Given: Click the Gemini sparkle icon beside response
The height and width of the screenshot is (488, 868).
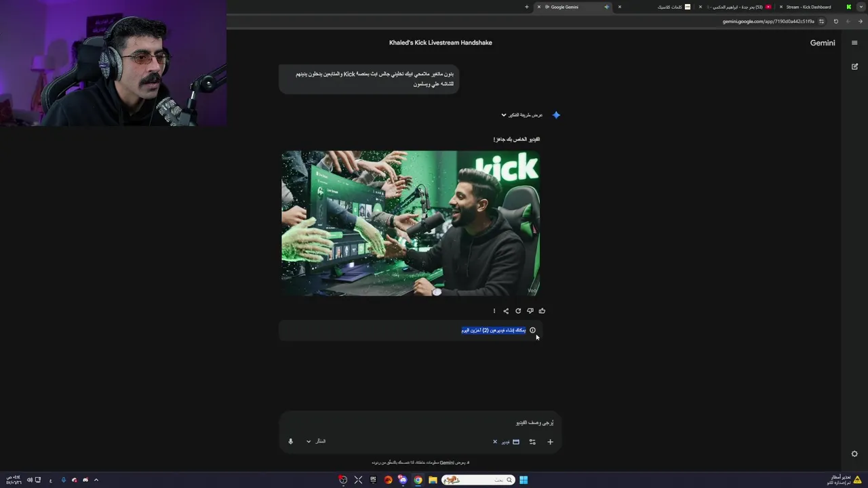Looking at the screenshot, I should coord(556,115).
